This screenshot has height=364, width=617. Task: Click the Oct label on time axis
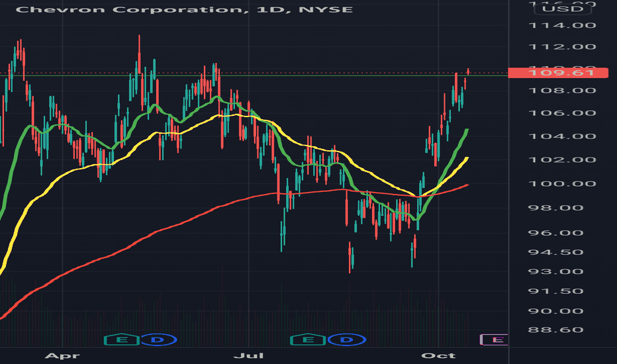(x=438, y=356)
